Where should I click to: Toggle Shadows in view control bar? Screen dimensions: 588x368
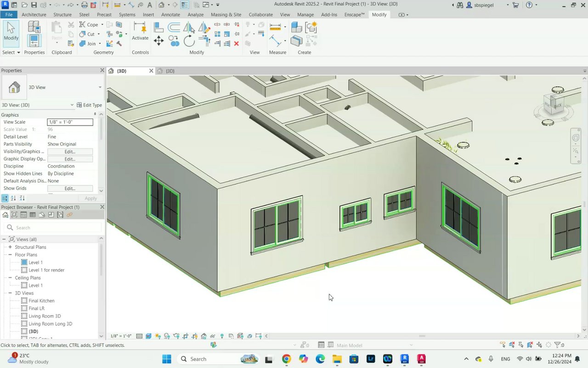click(x=167, y=336)
